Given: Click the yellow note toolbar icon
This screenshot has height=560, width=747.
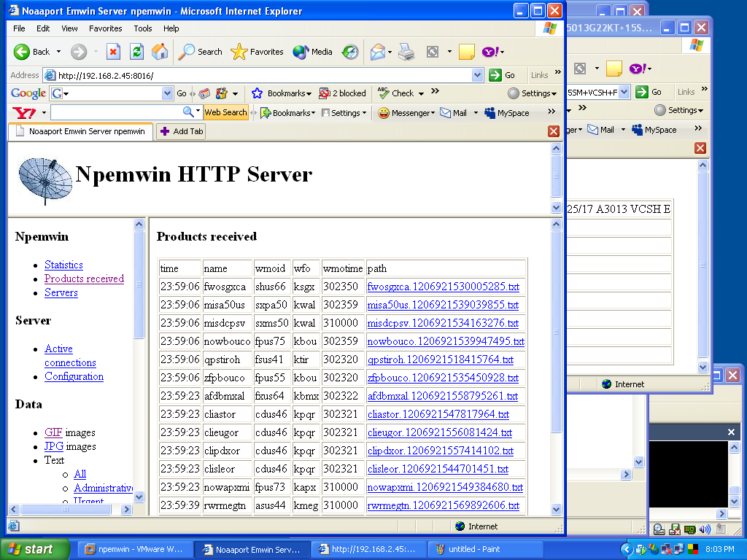Looking at the screenshot, I should (x=466, y=52).
